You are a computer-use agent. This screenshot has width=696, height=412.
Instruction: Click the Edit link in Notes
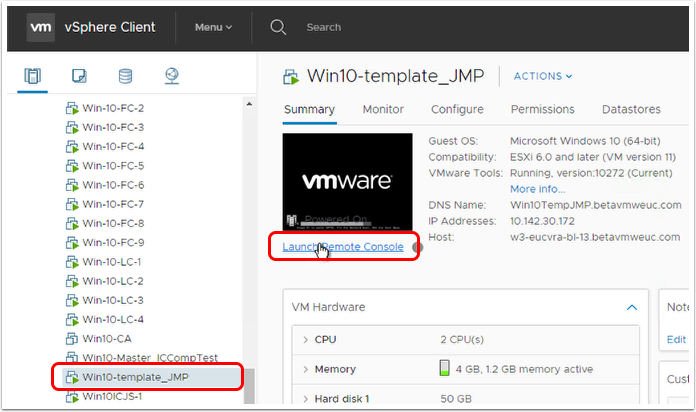[676, 340]
